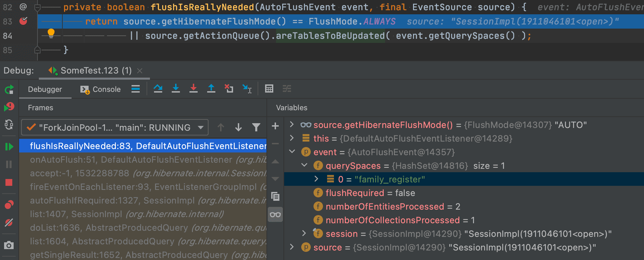
Task: Take a thread dump with camera icon
Action: point(9,245)
